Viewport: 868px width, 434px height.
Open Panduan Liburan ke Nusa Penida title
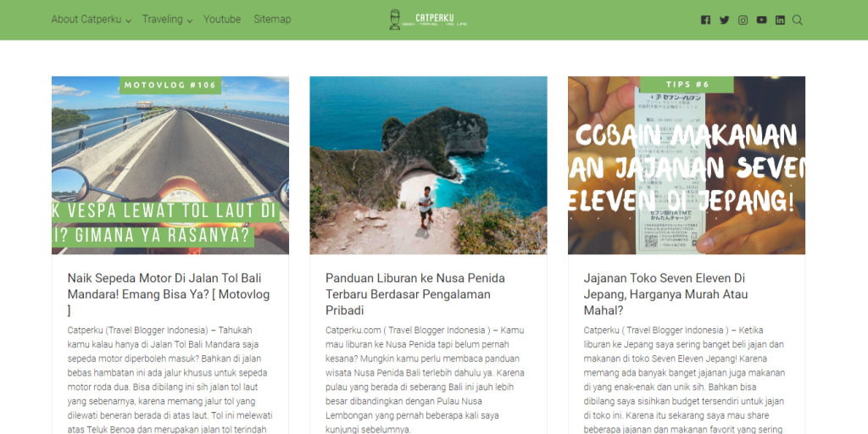[x=415, y=294]
